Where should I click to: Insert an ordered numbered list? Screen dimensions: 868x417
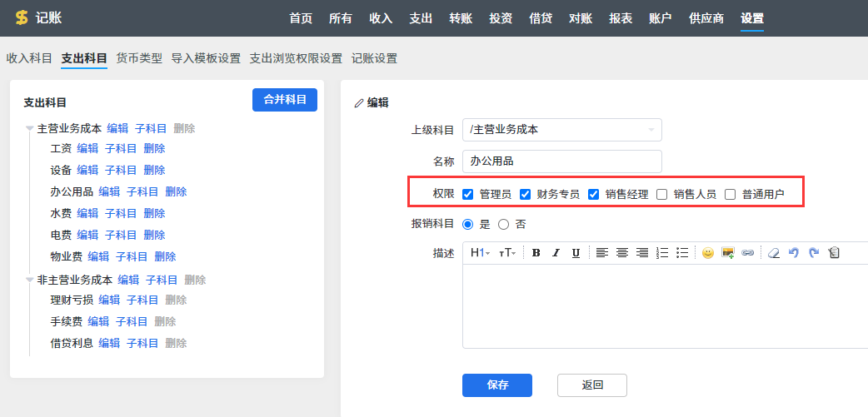point(663,253)
